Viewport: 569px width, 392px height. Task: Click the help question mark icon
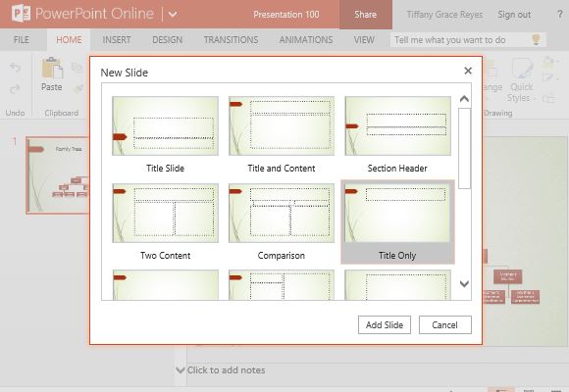[559, 14]
